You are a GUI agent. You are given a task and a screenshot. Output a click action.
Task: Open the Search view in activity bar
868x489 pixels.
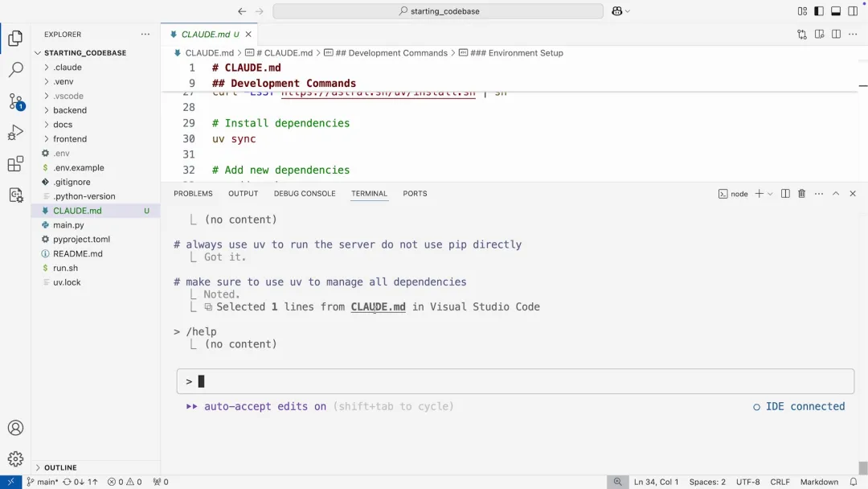click(x=15, y=71)
